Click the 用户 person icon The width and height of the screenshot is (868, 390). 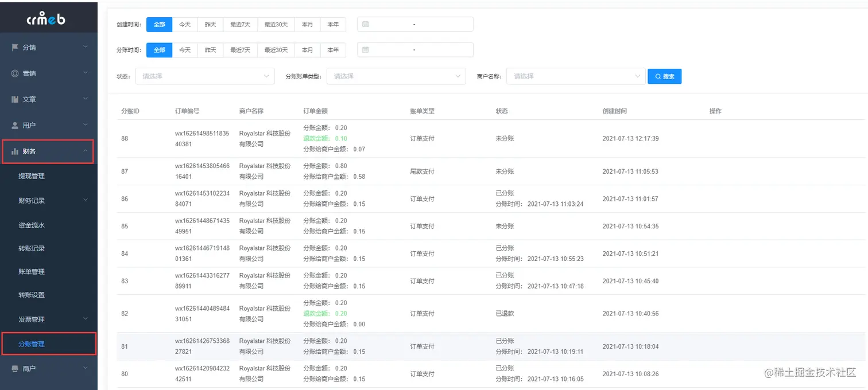[x=15, y=125]
